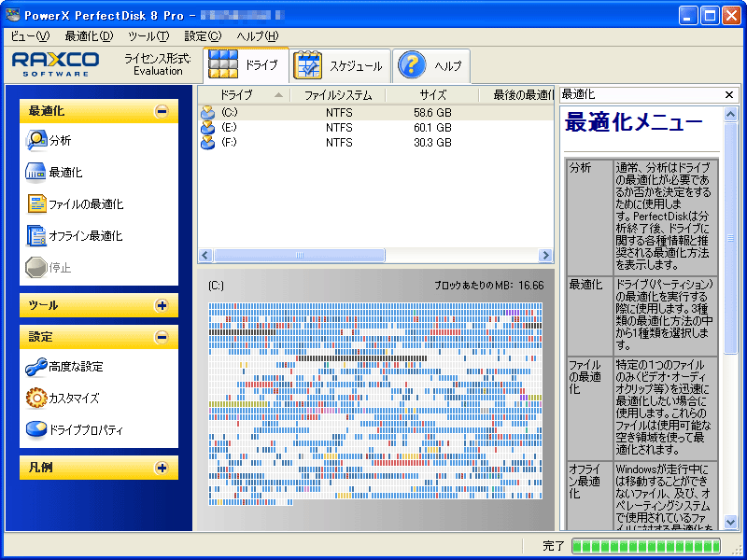Click the 高度な設定 wrench icon

pos(36,367)
